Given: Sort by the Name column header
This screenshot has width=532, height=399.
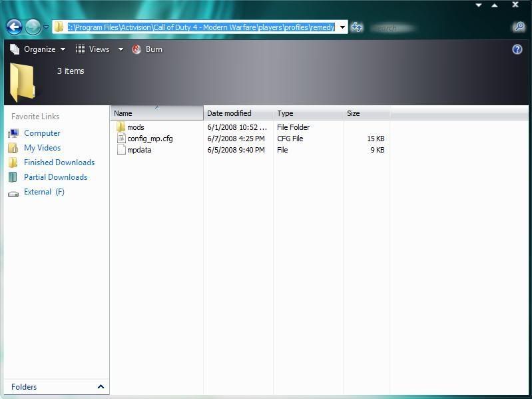Looking at the screenshot, I should click(156, 113).
